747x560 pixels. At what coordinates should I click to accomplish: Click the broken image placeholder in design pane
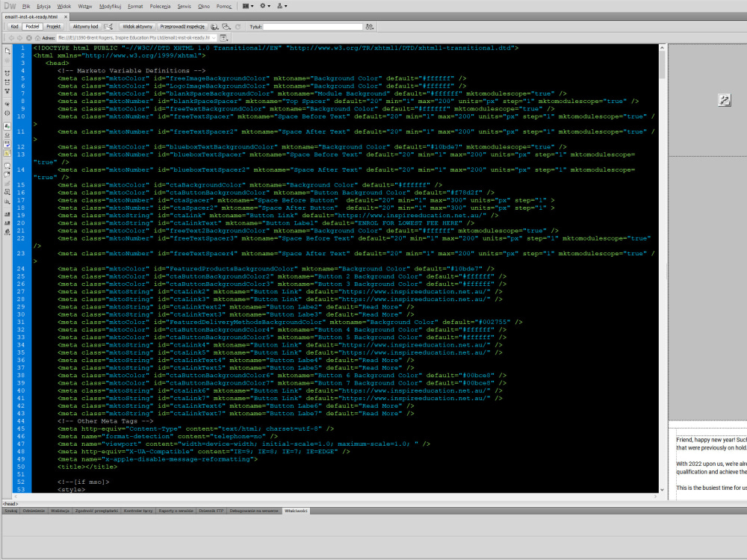pos(725,100)
